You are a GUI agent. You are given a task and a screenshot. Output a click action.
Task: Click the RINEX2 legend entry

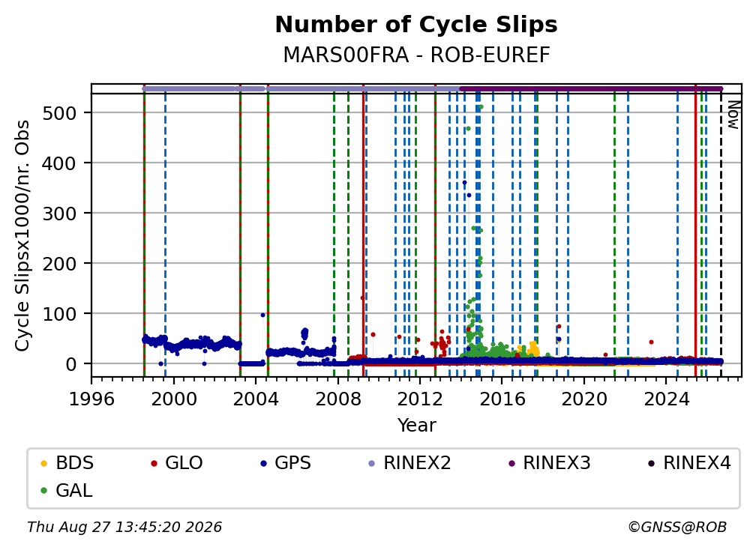[409, 463]
